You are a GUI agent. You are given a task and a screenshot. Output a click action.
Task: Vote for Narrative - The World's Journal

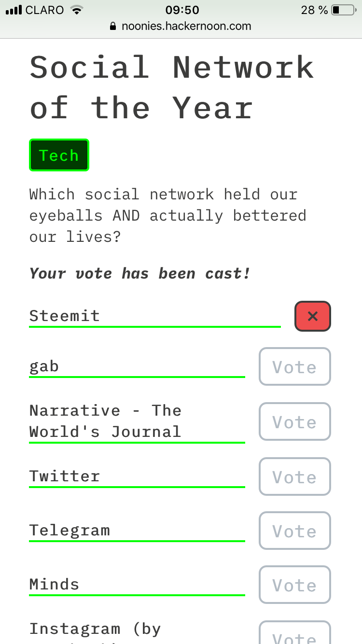tap(295, 421)
